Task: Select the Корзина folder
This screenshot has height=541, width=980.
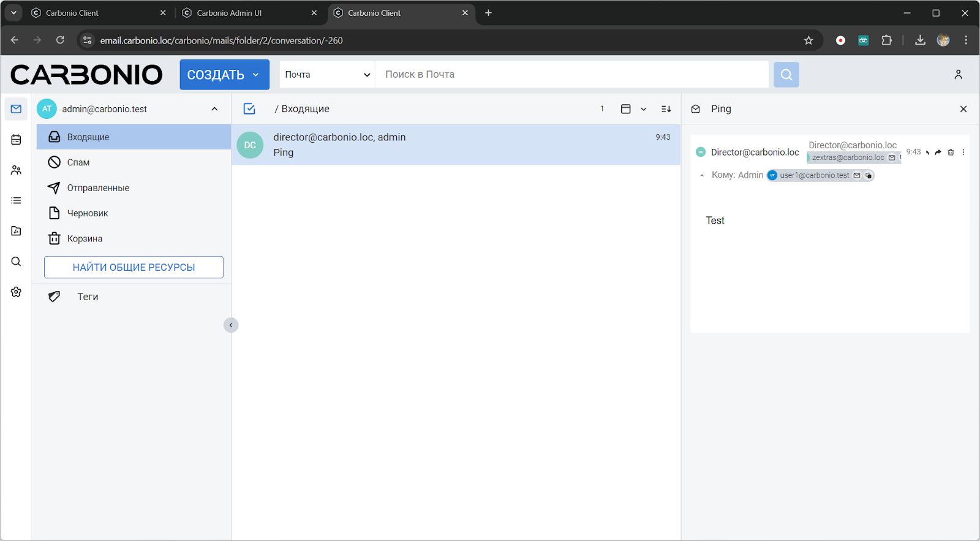Action: click(x=134, y=239)
